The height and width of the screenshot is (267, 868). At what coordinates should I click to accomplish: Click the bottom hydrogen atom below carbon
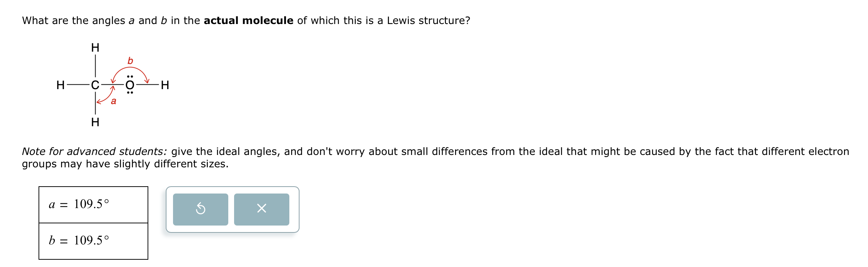(95, 122)
